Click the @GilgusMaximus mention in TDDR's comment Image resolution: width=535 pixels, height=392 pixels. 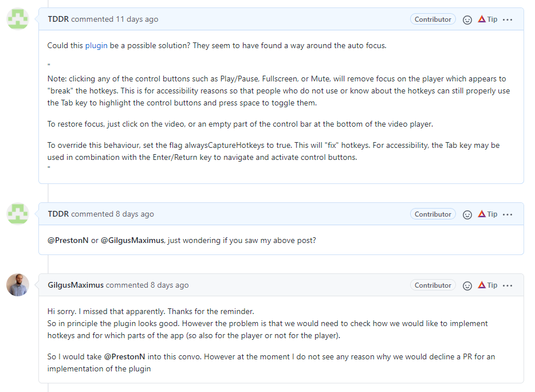(133, 240)
